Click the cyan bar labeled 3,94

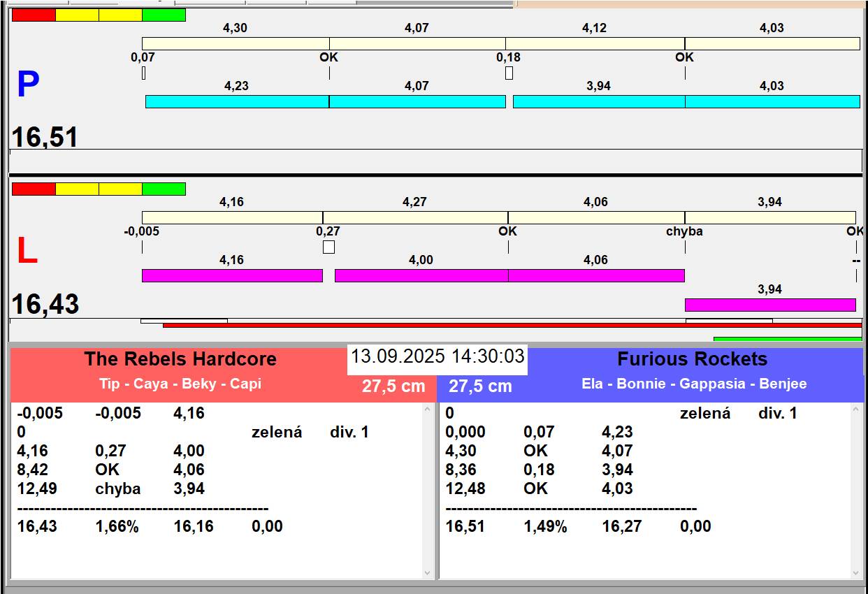pos(599,101)
